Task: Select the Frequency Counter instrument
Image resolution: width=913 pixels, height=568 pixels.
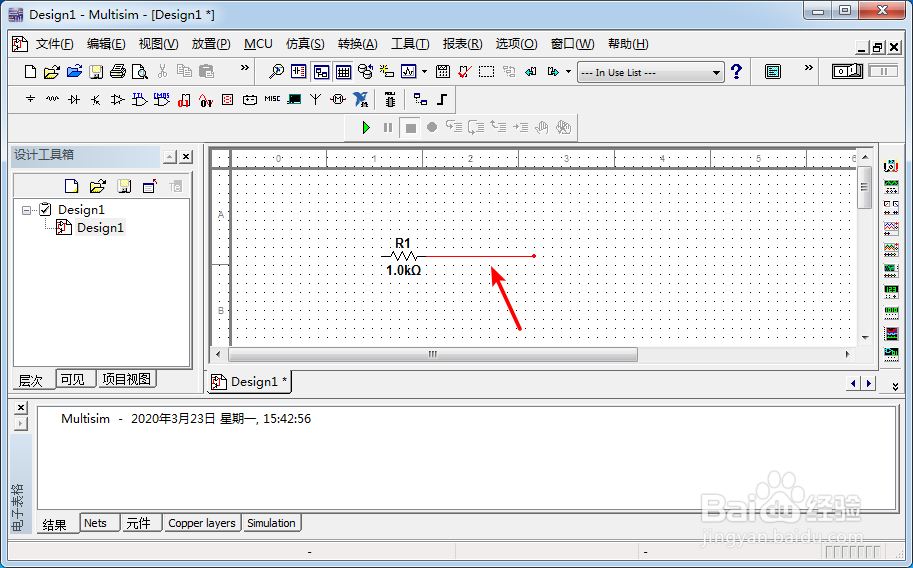Action: coord(891,291)
